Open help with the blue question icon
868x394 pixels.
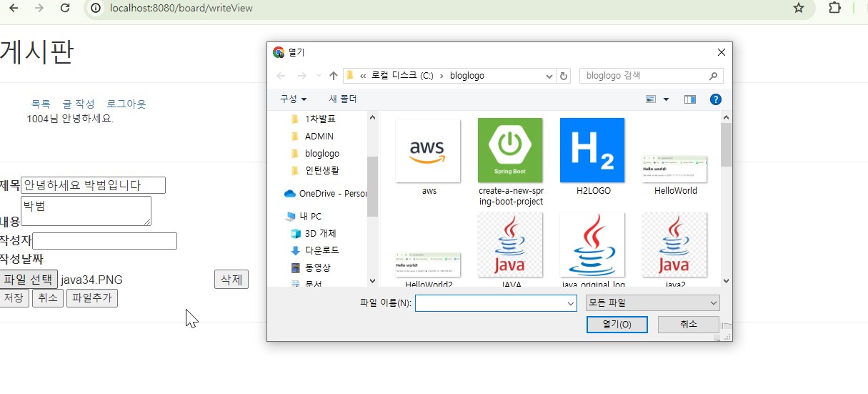[x=716, y=99]
